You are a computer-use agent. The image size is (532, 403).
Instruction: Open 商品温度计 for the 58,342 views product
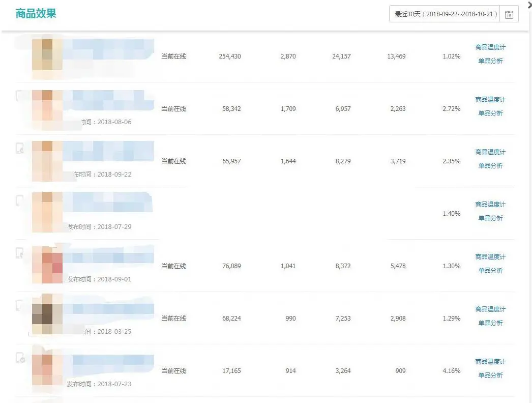(x=490, y=99)
